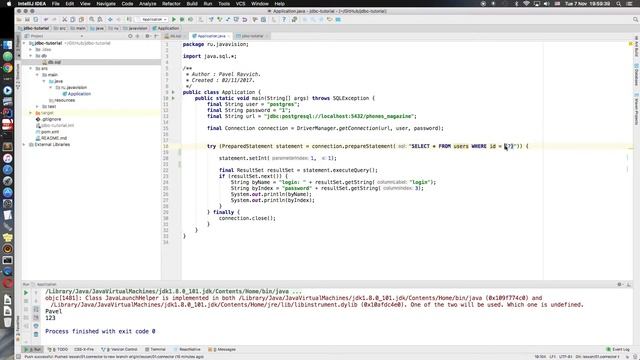640x360 pixels.
Task: Click 'Process finished with exit code 0' text
Action: point(100,331)
